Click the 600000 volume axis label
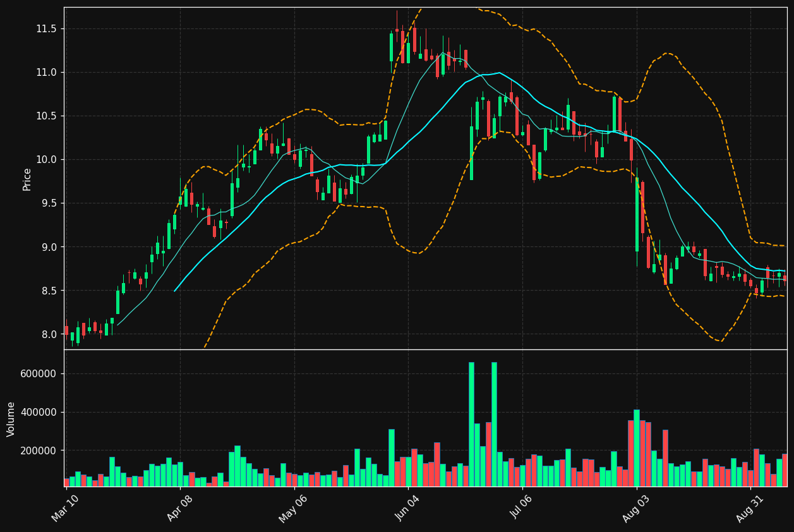Screen dimensions: 794x532 (39, 374)
